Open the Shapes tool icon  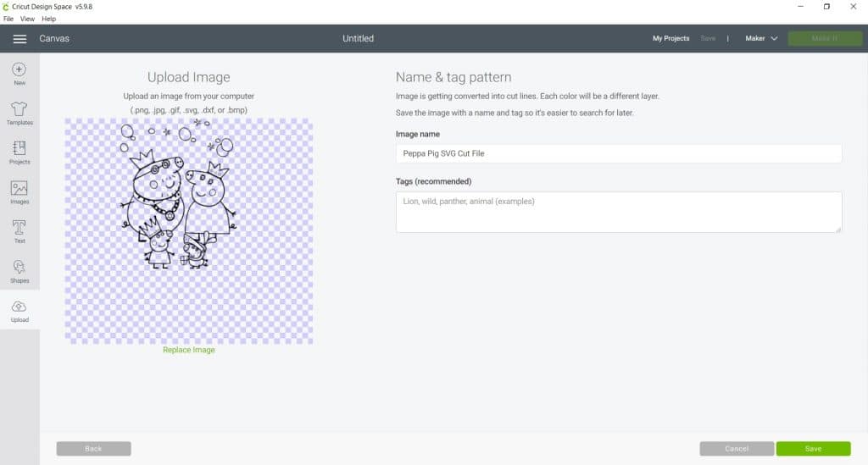pos(19,267)
